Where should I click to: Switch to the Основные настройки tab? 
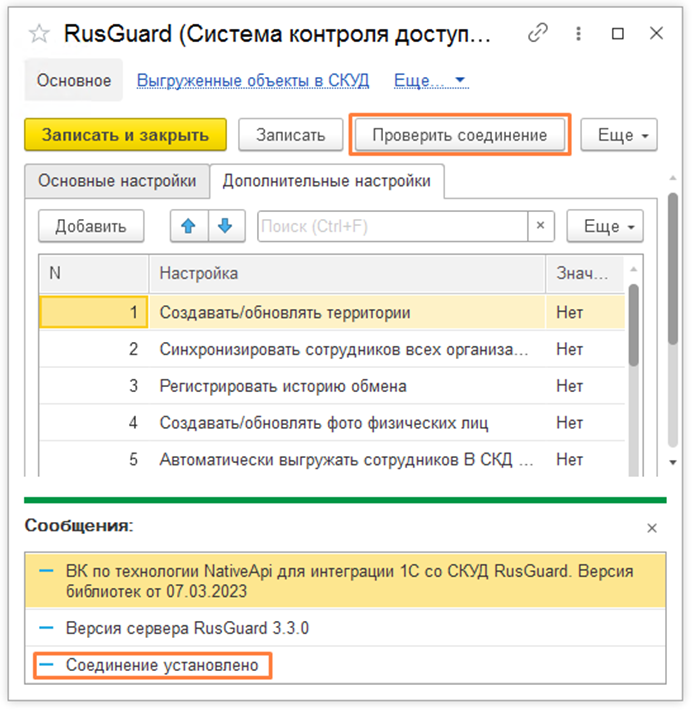117,181
